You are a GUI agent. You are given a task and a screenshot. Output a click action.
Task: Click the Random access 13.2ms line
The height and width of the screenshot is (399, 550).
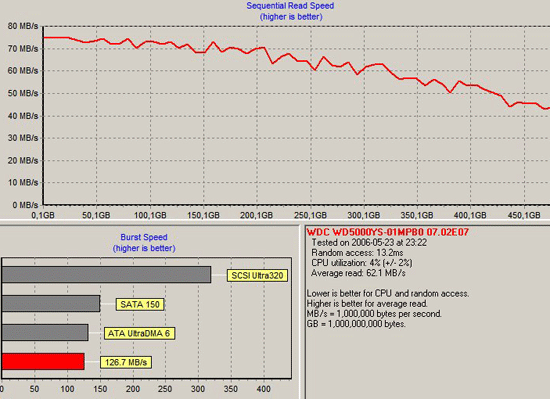point(357,253)
